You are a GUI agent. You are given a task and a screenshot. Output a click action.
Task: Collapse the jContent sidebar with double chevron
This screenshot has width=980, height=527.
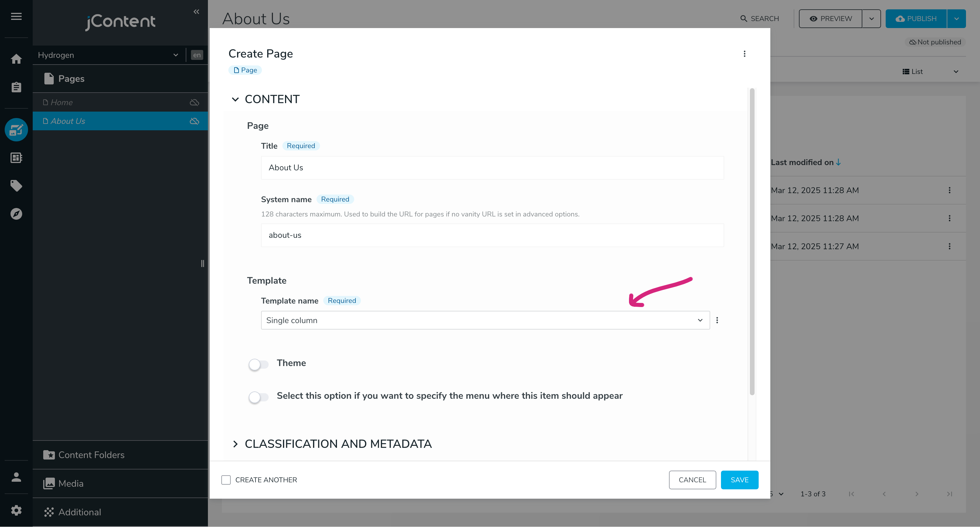coord(196,12)
